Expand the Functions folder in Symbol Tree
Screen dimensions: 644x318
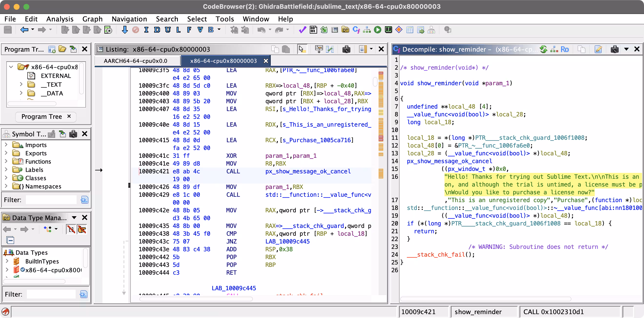point(6,161)
